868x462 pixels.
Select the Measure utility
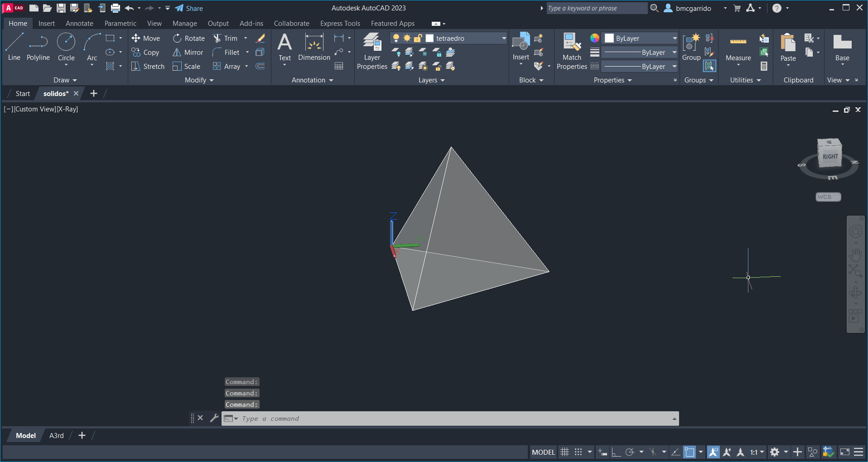tap(738, 48)
